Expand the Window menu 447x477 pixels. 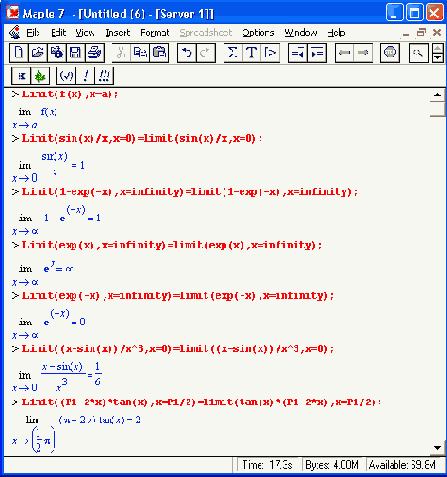301,33
